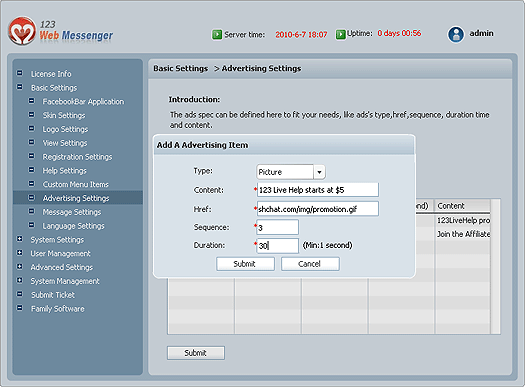Screen dimensions: 525x387
Task: Open Registration Settings page
Action: point(77,157)
